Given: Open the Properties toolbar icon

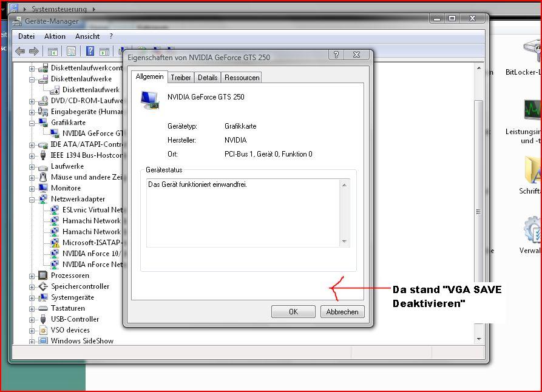Looking at the screenshot, I should 71,52.
